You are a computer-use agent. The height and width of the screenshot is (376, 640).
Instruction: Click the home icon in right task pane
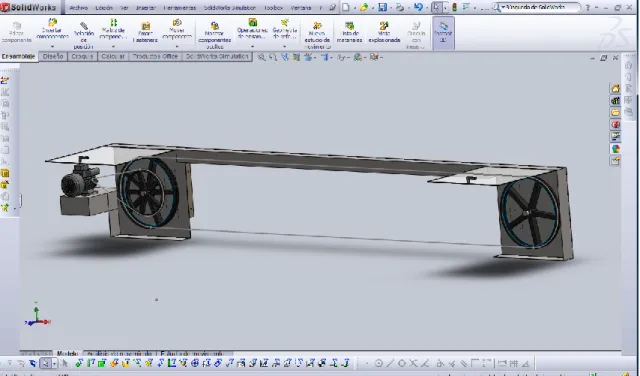click(x=615, y=89)
